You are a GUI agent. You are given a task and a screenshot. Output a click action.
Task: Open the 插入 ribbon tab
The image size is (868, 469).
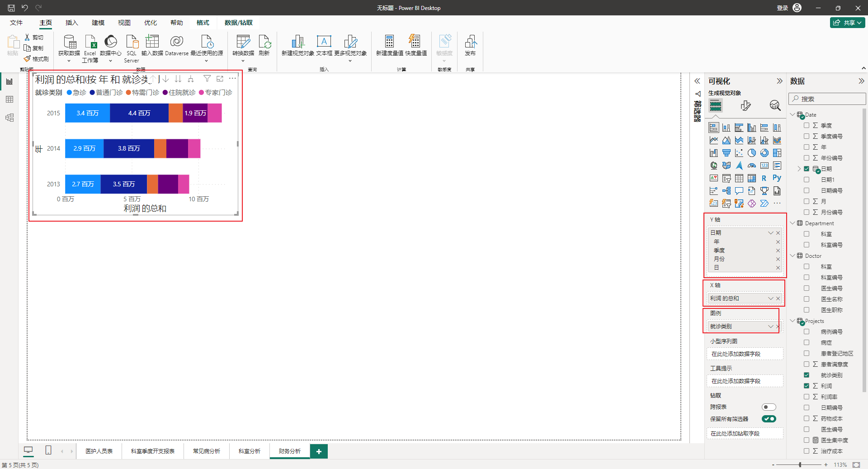coord(72,23)
